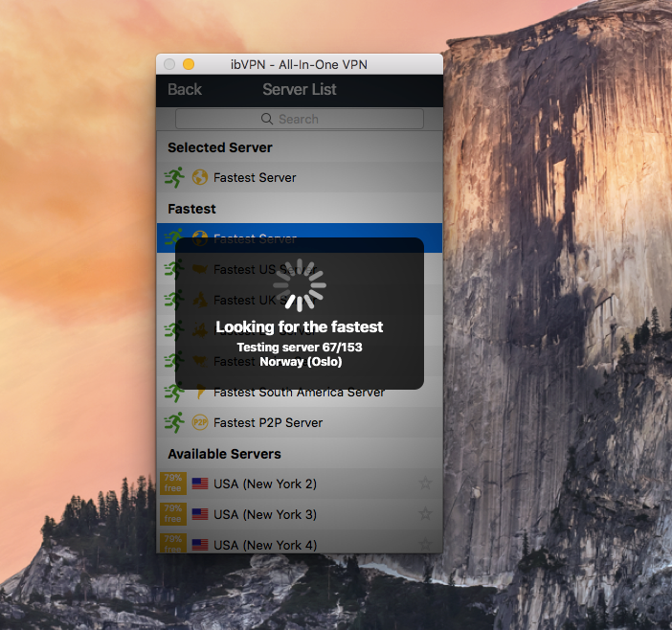Click the P2P badge icon
Screen dimensions: 672x630
[200, 422]
